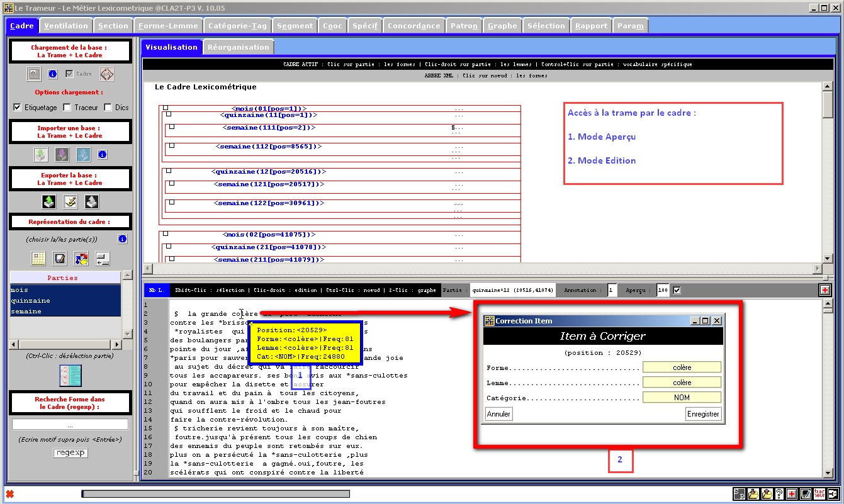
Task: Open info icon in import base row
Action: (103, 154)
